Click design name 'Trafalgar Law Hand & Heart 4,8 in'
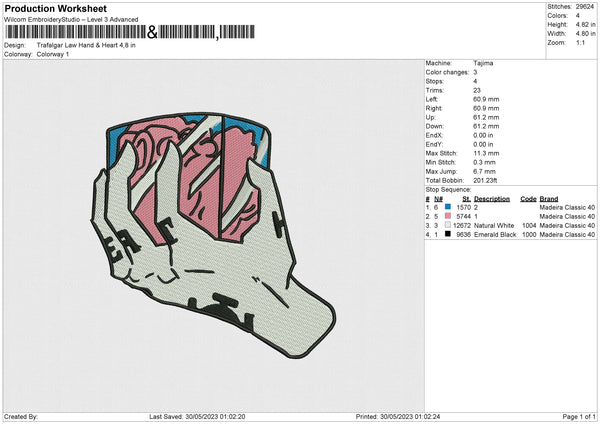The width and height of the screenshot is (600, 424). [x=86, y=45]
